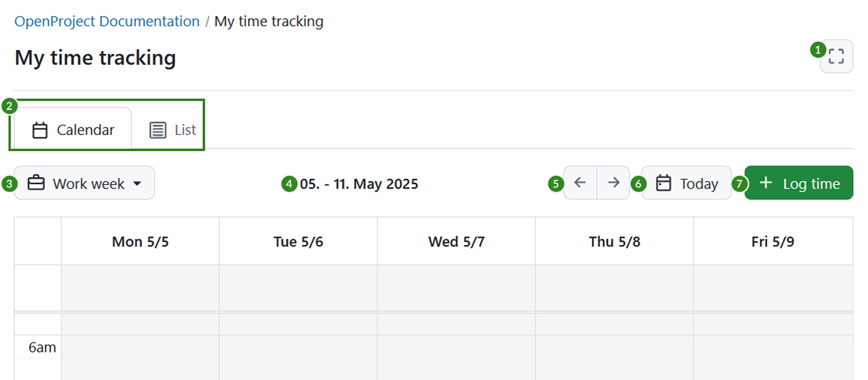Expand the Work week caret arrow
The width and height of the screenshot is (868, 380).
(137, 184)
